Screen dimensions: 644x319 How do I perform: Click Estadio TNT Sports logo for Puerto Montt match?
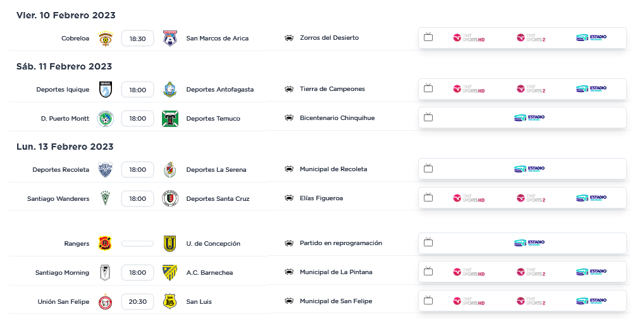(x=529, y=117)
